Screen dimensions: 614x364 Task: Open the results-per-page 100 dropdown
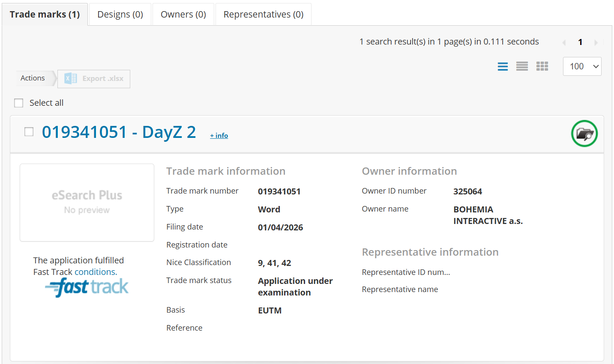click(x=582, y=66)
